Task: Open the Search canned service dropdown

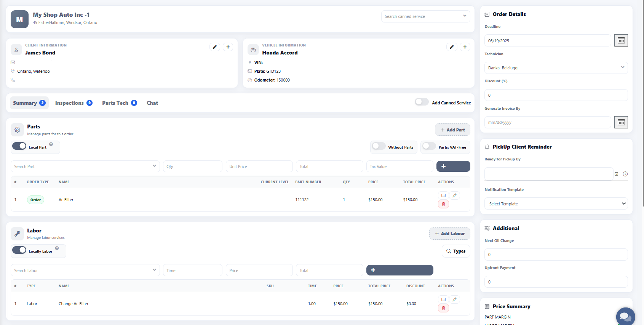Action: coord(425,16)
